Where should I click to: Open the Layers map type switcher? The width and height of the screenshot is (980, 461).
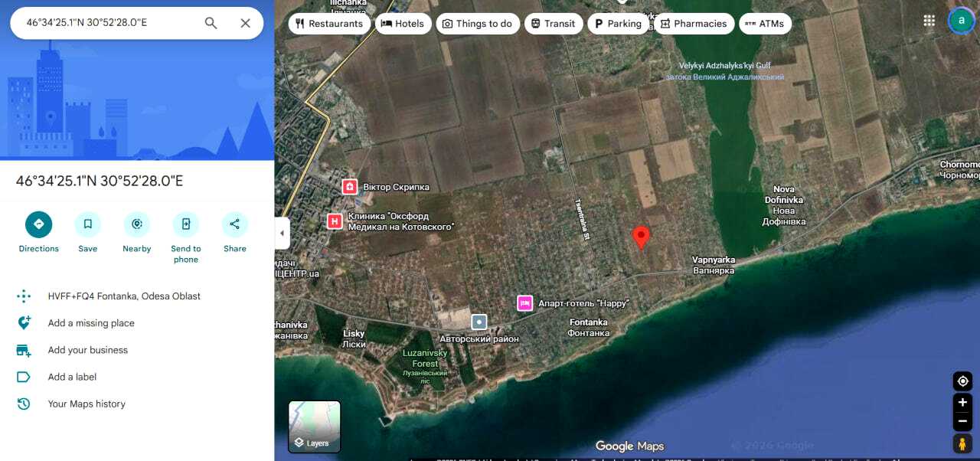[x=315, y=427]
